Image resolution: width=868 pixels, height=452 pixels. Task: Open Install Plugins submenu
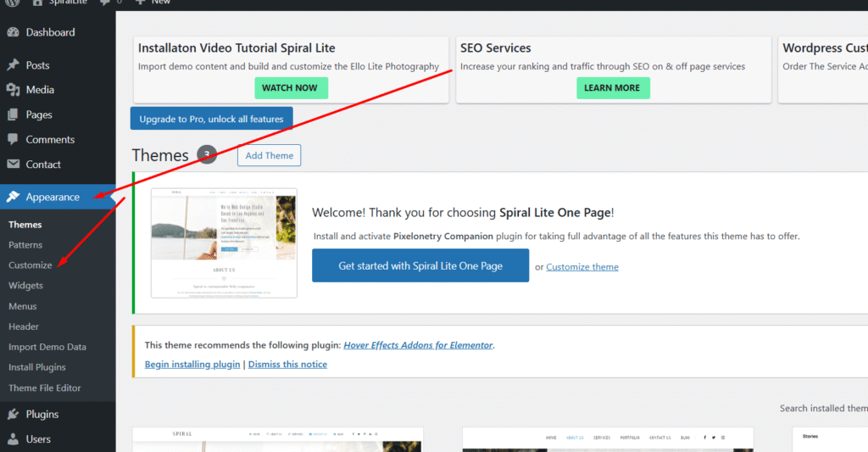pyautogui.click(x=37, y=367)
